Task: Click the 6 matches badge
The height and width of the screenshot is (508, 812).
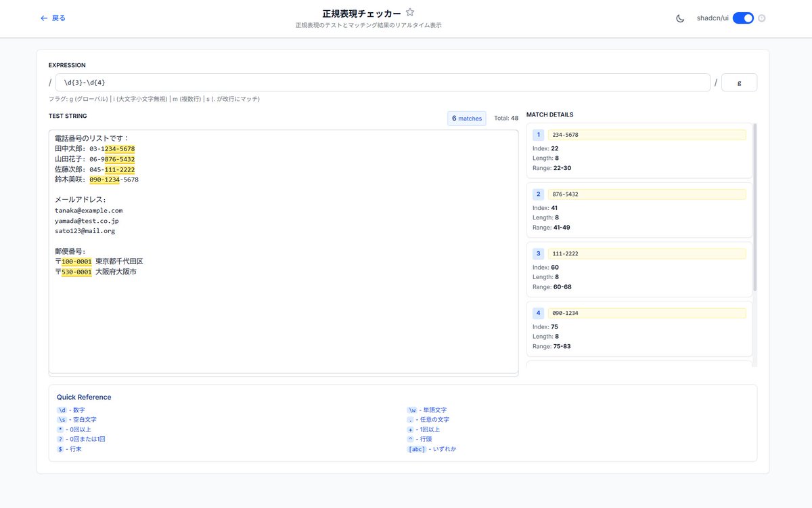Action: [466, 118]
